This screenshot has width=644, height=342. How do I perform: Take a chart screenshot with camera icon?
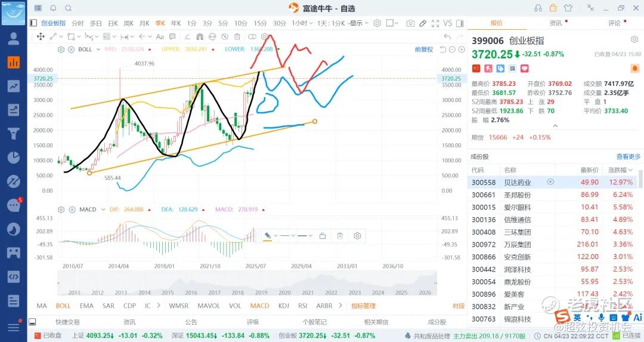point(410,23)
